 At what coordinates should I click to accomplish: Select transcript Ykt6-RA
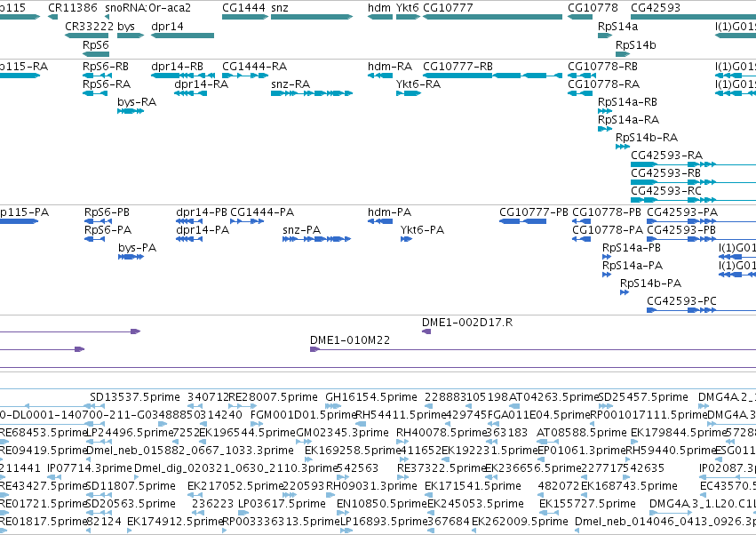(x=409, y=93)
